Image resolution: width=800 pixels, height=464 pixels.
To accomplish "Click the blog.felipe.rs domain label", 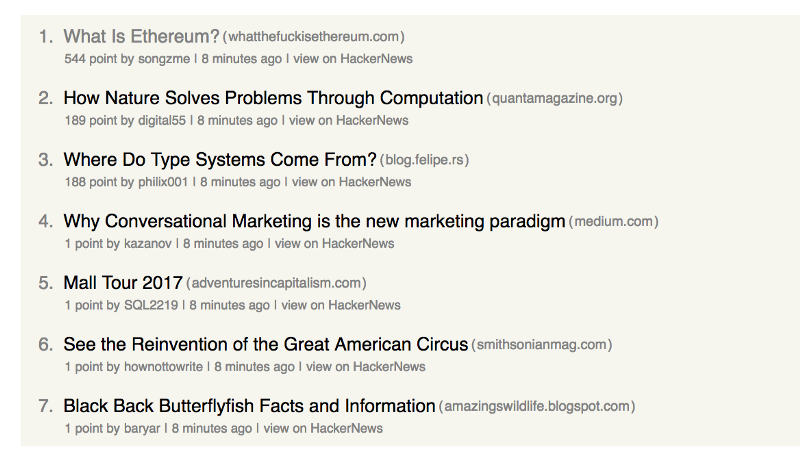I will click(425, 160).
